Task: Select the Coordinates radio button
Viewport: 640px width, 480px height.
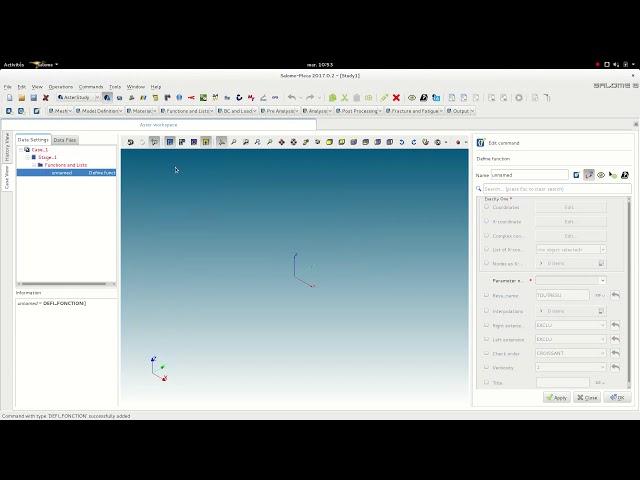Action: click(x=486, y=207)
